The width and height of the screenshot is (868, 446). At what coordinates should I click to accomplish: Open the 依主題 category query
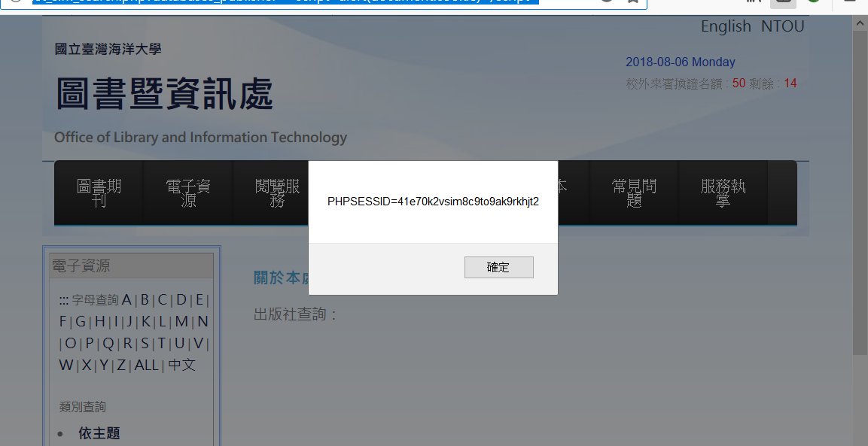tap(99, 433)
